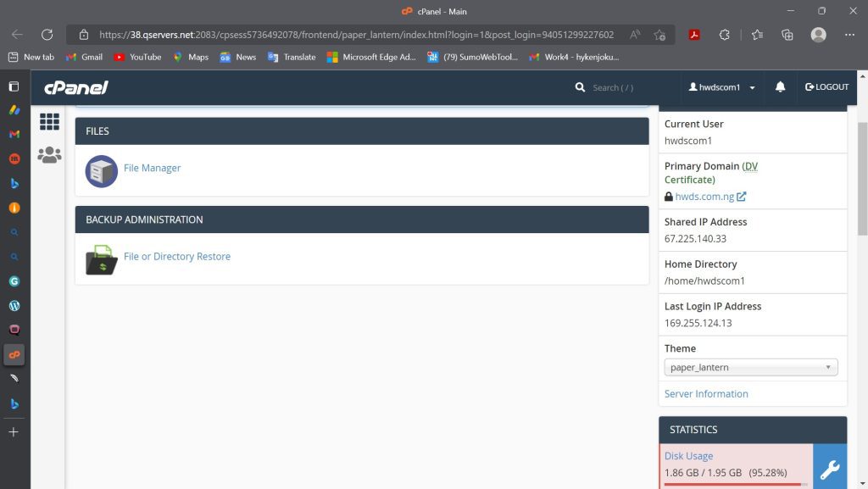
Task: Click the Home Directory value /home/hwdscom1
Action: tap(704, 281)
